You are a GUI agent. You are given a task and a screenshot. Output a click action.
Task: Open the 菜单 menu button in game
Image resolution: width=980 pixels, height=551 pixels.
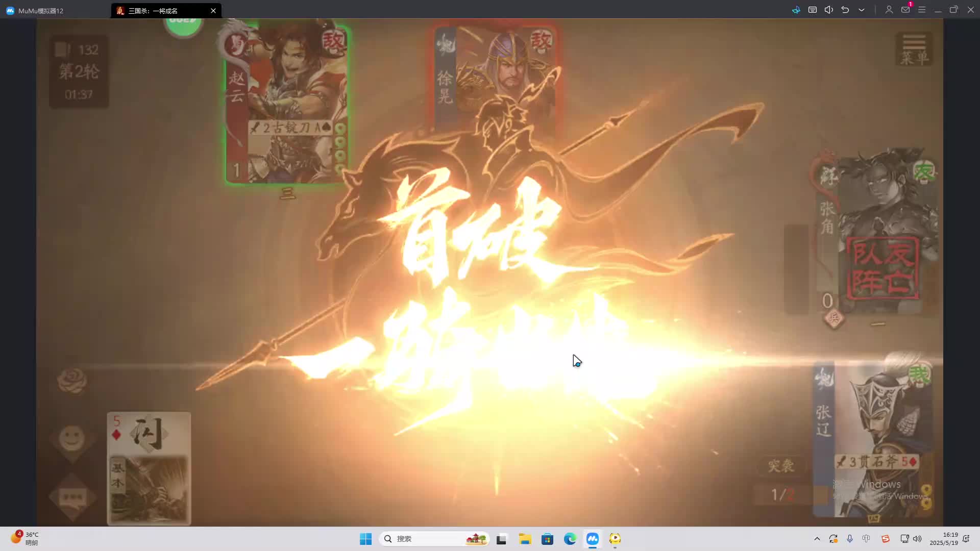pyautogui.click(x=914, y=49)
